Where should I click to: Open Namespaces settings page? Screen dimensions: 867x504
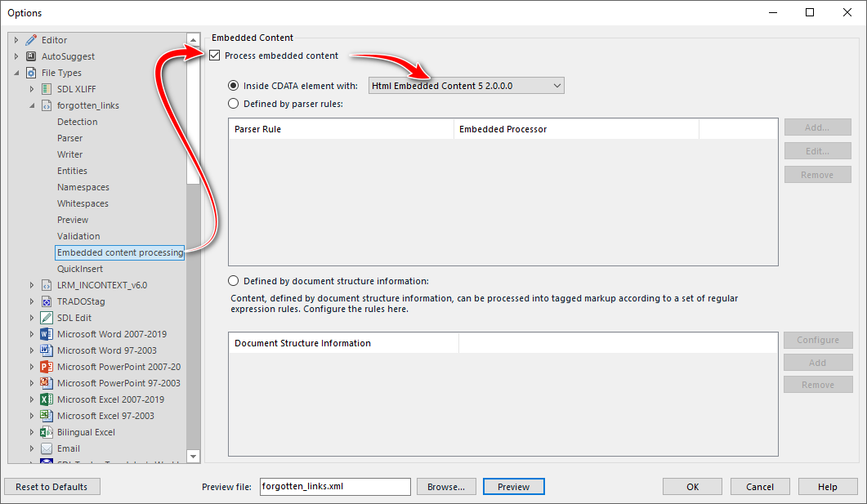[x=83, y=187]
